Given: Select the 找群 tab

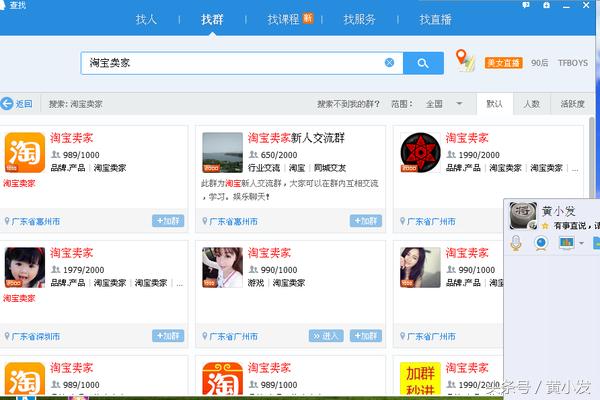Looking at the screenshot, I should 212,19.
